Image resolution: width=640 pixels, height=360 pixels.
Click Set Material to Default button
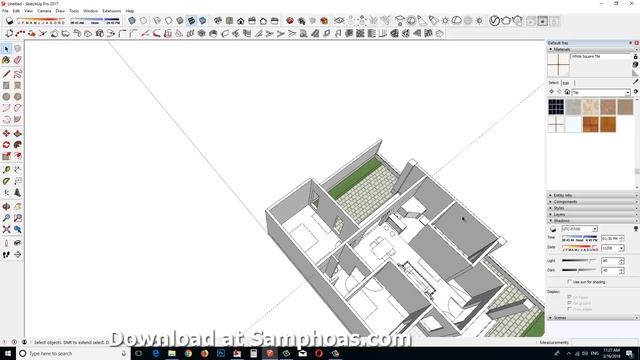(636, 73)
